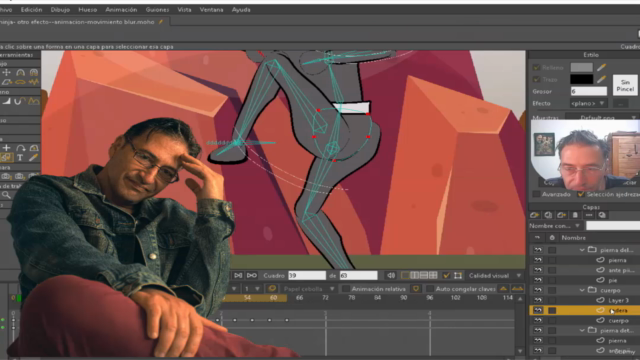This screenshot has height=360, width=640.
Task: Open the Relleno gray color swatch
Action: 582,67
